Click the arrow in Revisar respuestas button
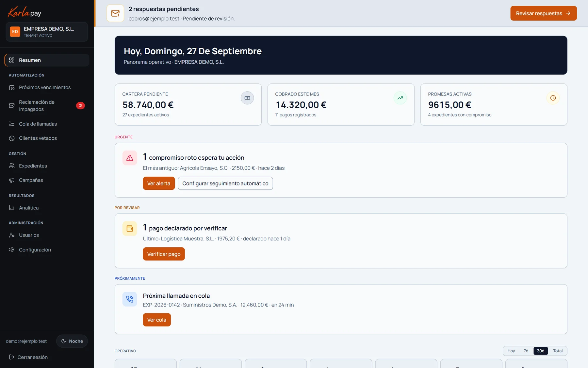The image size is (588, 368). coord(568,13)
